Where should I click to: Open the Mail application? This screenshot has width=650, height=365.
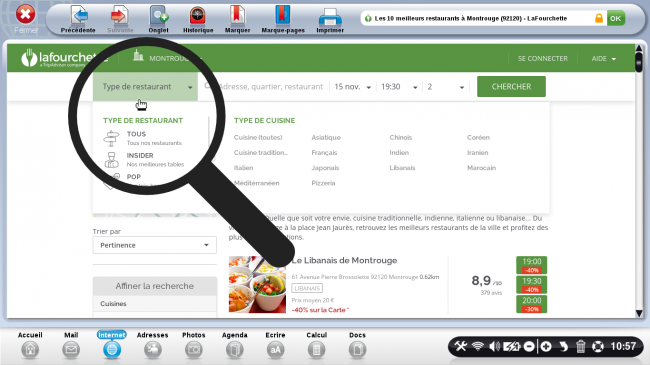point(71,346)
